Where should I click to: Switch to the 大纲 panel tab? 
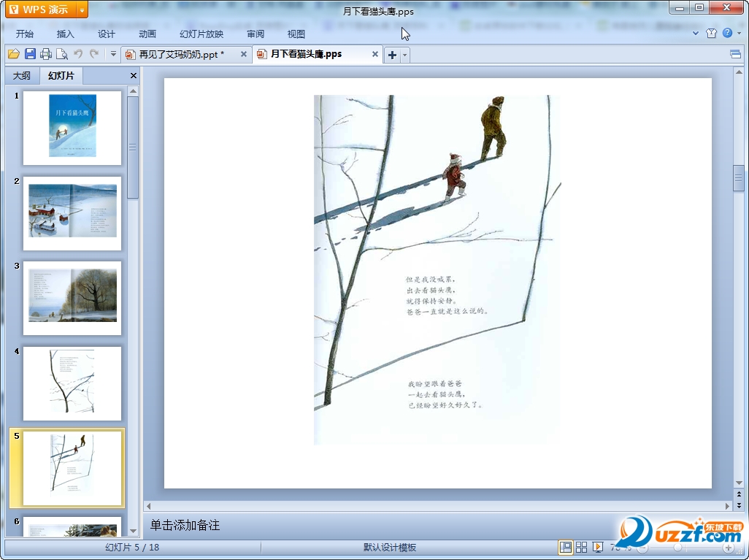[21, 75]
